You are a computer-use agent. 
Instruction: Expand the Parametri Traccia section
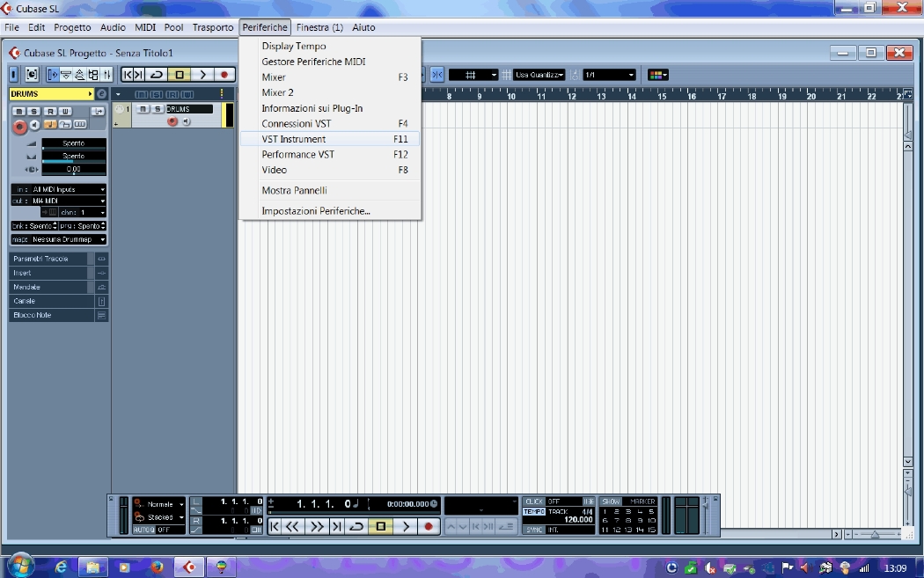coord(58,259)
